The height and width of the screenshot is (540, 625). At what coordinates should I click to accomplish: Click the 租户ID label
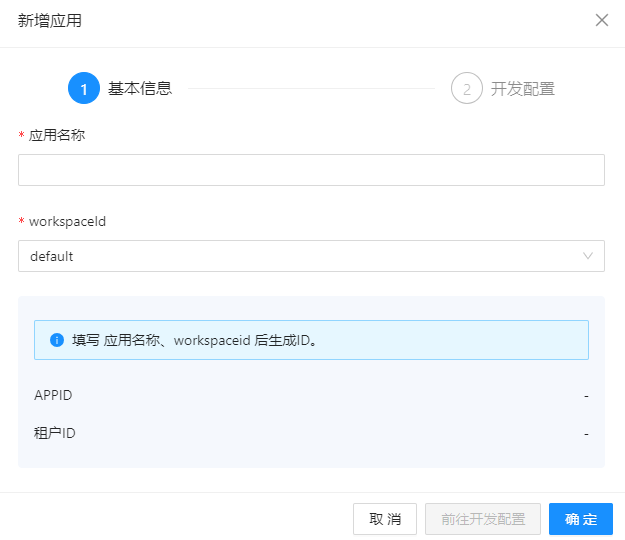click(55, 433)
